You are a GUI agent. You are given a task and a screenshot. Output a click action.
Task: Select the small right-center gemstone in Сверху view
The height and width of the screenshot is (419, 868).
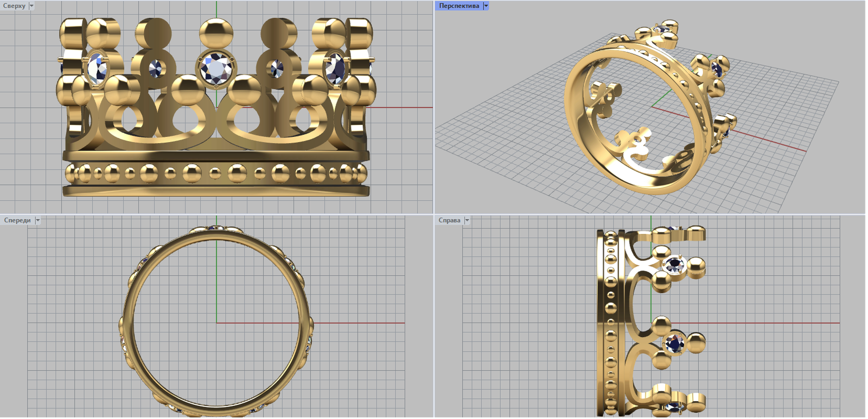tap(276, 68)
